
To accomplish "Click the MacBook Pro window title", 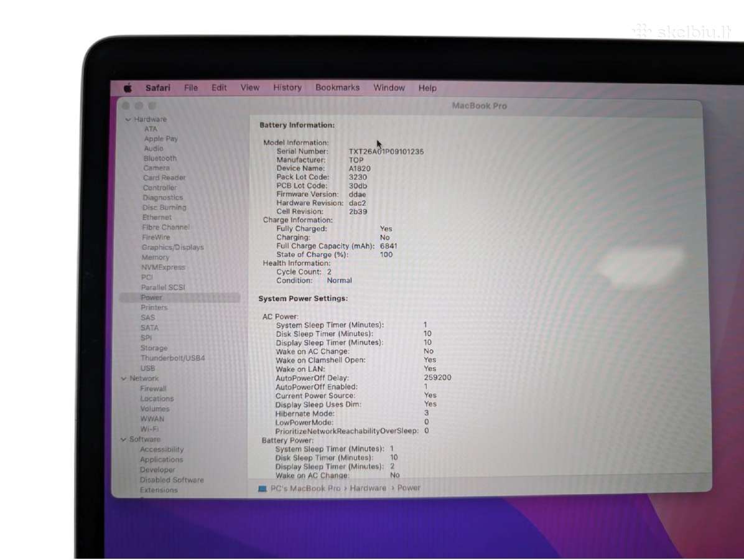I will point(479,106).
